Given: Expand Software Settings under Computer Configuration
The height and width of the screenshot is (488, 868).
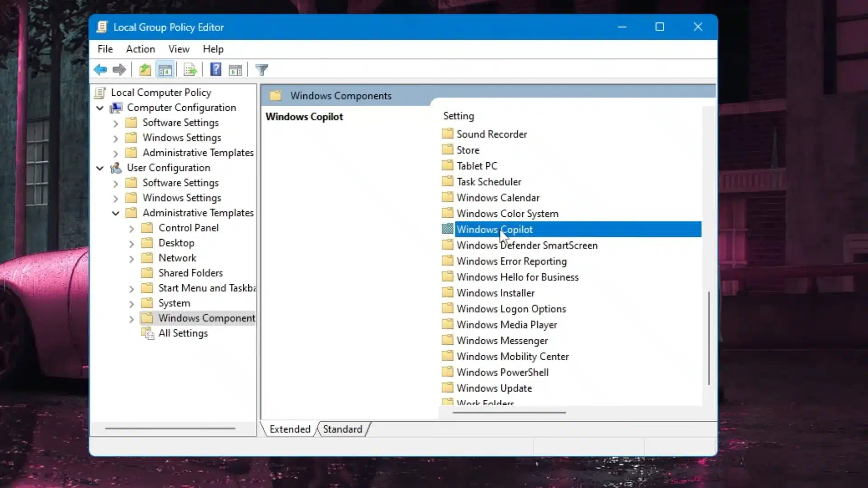Looking at the screenshot, I should pos(116,123).
